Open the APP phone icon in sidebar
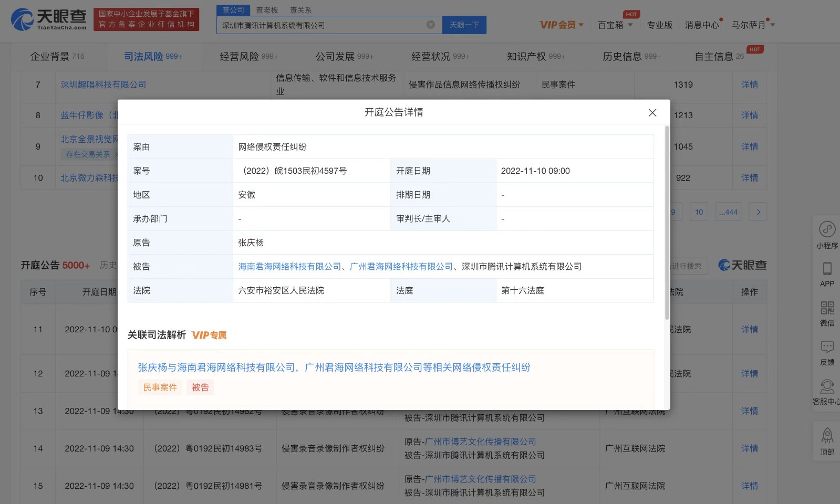The image size is (840, 504). click(x=827, y=274)
